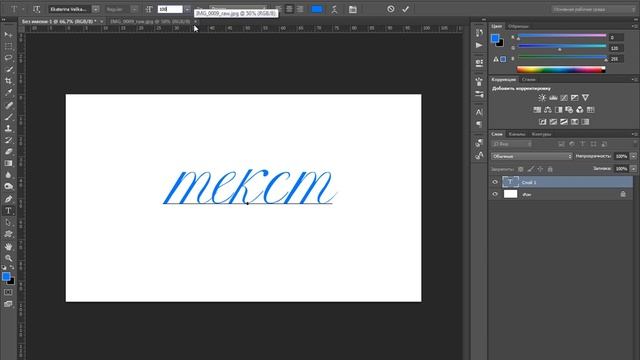Image resolution: width=640 pixels, height=360 pixels.
Task: Hide the background layer via eye icon
Action: tap(495, 194)
